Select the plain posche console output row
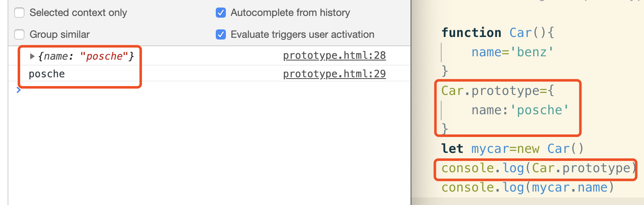 (x=47, y=74)
